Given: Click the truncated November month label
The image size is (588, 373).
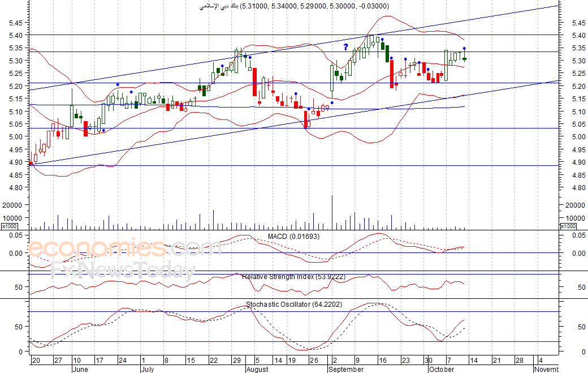Looking at the screenshot, I should click(546, 369).
